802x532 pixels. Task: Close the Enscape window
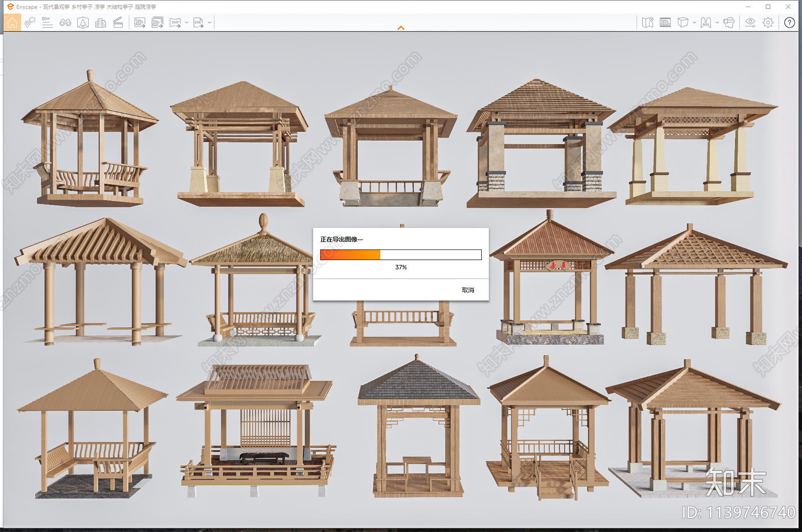pyautogui.click(x=788, y=7)
